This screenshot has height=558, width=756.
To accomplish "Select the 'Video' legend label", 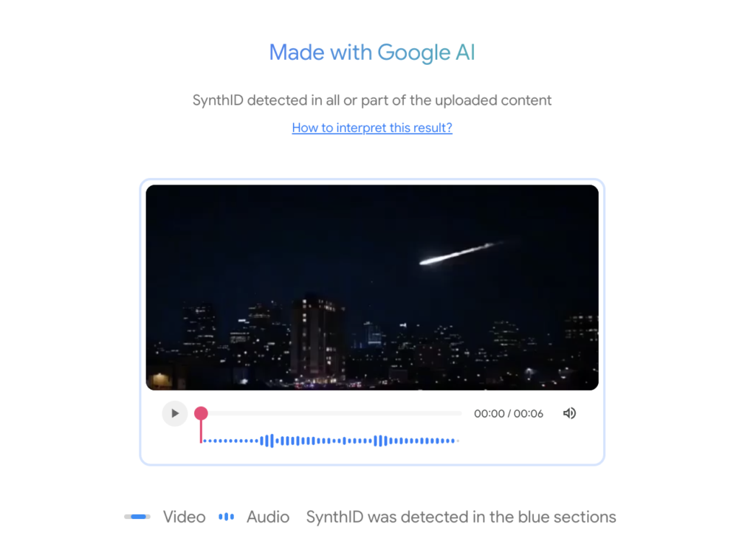I will [184, 517].
